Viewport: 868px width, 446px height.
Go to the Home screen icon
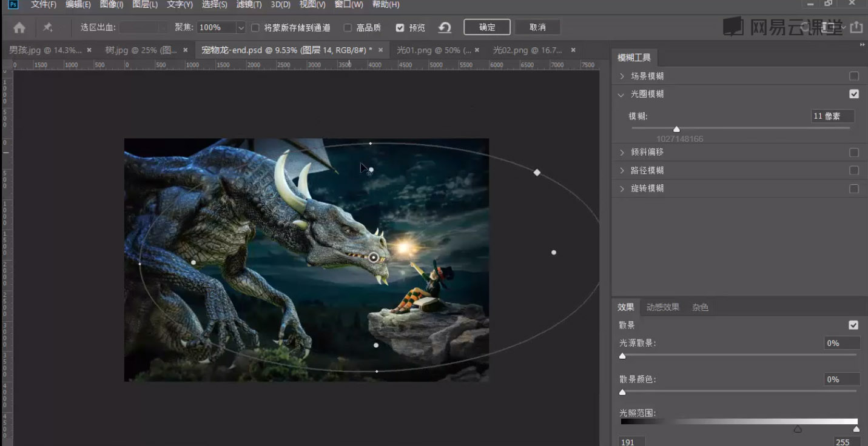[x=19, y=27]
